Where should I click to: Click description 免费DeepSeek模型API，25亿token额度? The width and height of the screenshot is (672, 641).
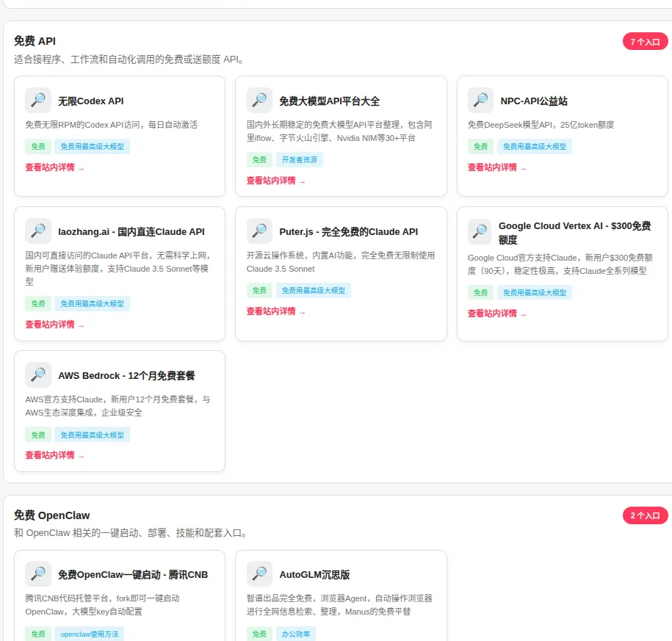tap(541, 125)
